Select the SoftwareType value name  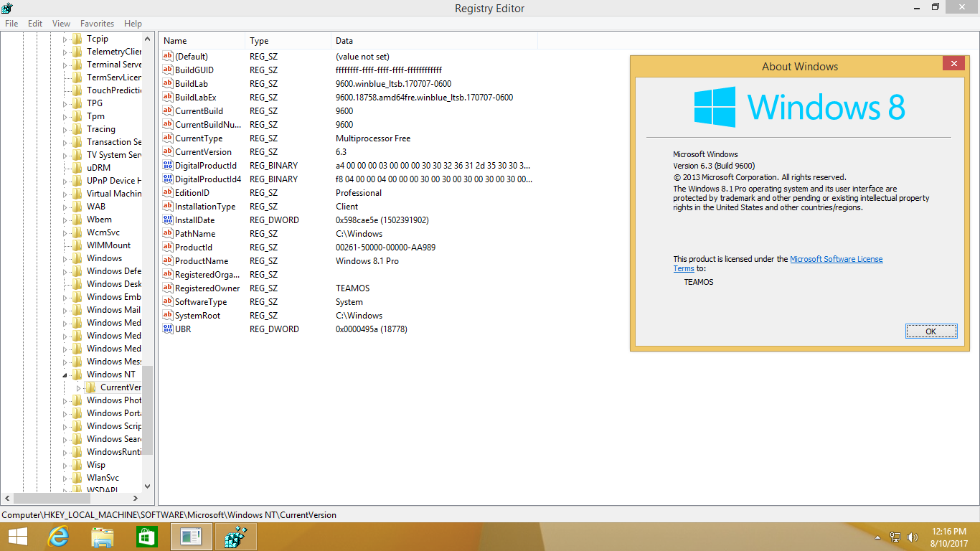click(x=200, y=302)
